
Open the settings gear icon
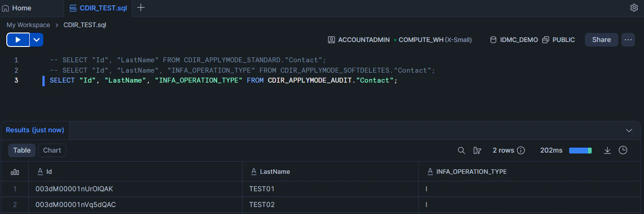(634, 8)
